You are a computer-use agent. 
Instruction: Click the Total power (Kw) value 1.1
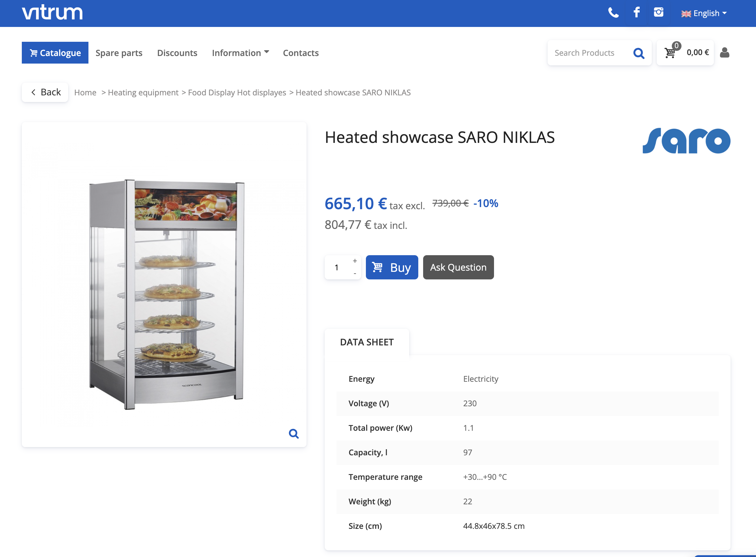468,428
